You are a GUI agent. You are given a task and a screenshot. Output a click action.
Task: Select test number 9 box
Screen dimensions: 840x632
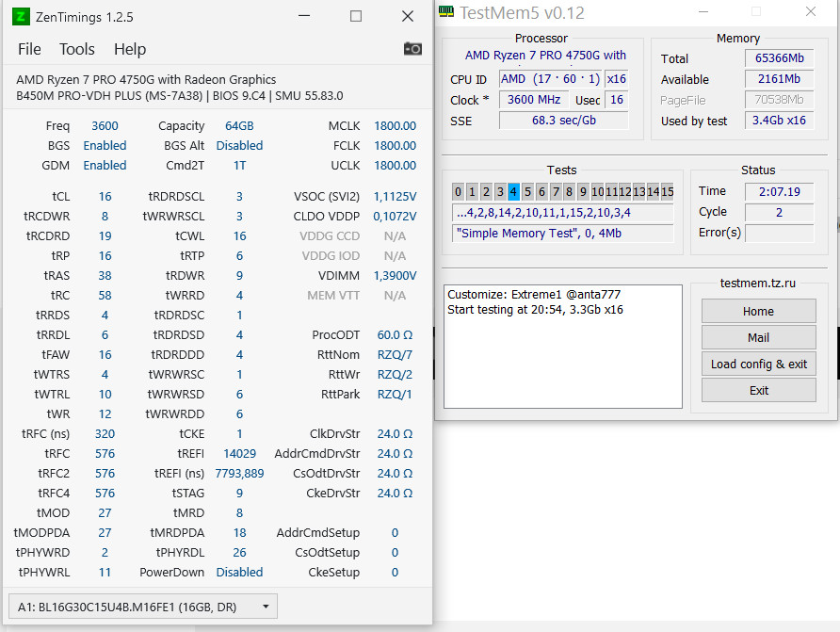point(583,192)
